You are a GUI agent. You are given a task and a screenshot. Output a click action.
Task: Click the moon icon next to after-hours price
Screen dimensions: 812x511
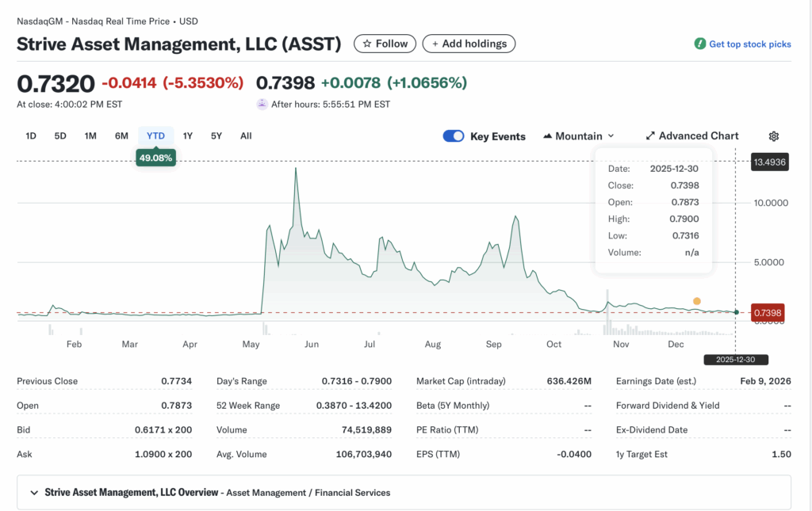pos(262,104)
